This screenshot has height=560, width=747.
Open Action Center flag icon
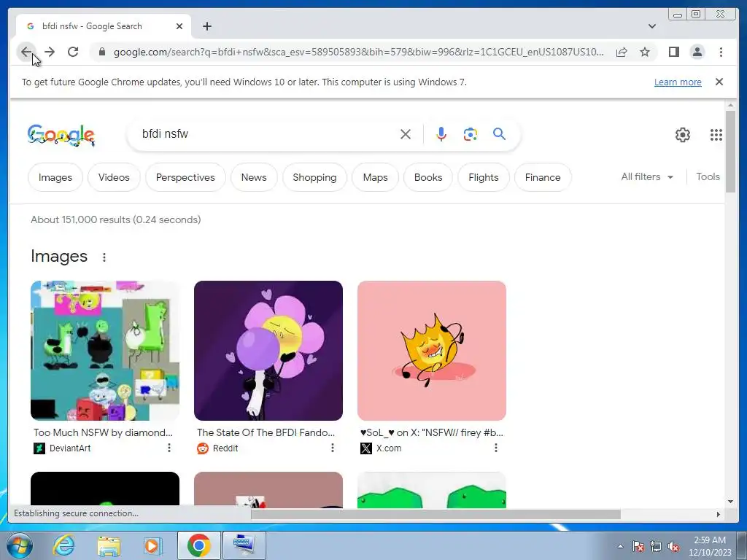pos(638,547)
